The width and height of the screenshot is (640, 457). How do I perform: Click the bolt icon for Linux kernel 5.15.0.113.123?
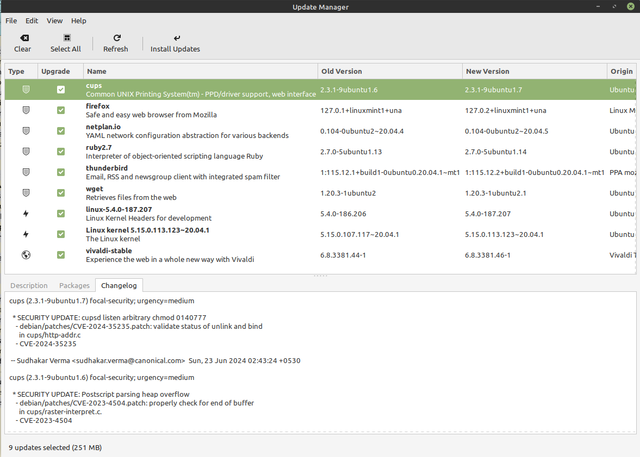coord(26,234)
